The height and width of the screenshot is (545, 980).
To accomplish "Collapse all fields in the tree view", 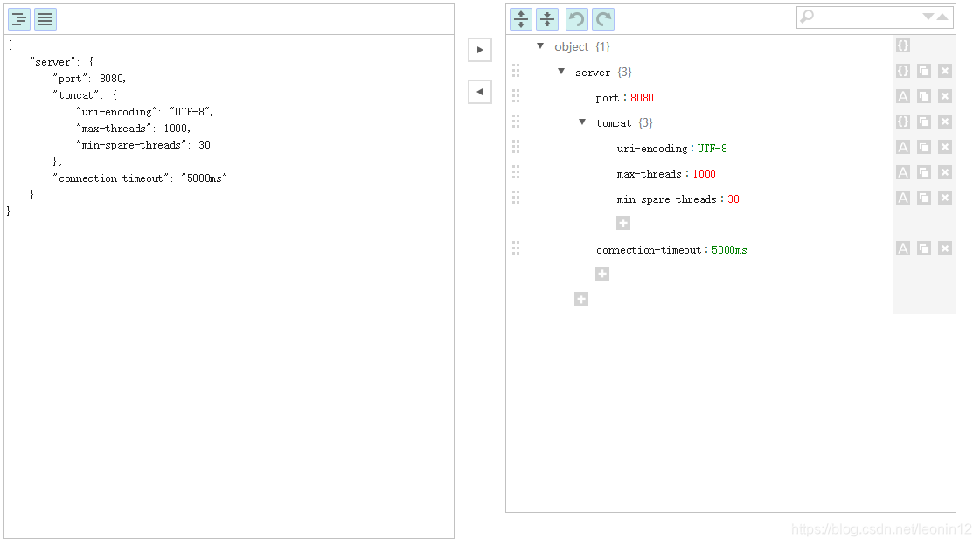I will click(x=547, y=19).
